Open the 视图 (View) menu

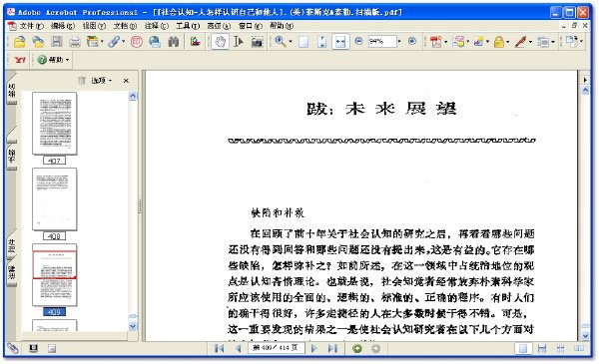pyautogui.click(x=94, y=26)
